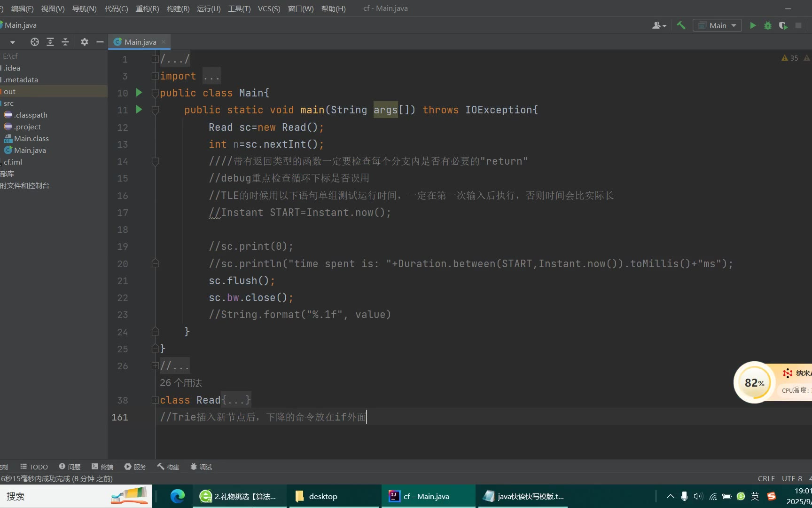Open the 重构(R) menu
This screenshot has height=508, width=812.
pyautogui.click(x=147, y=8)
